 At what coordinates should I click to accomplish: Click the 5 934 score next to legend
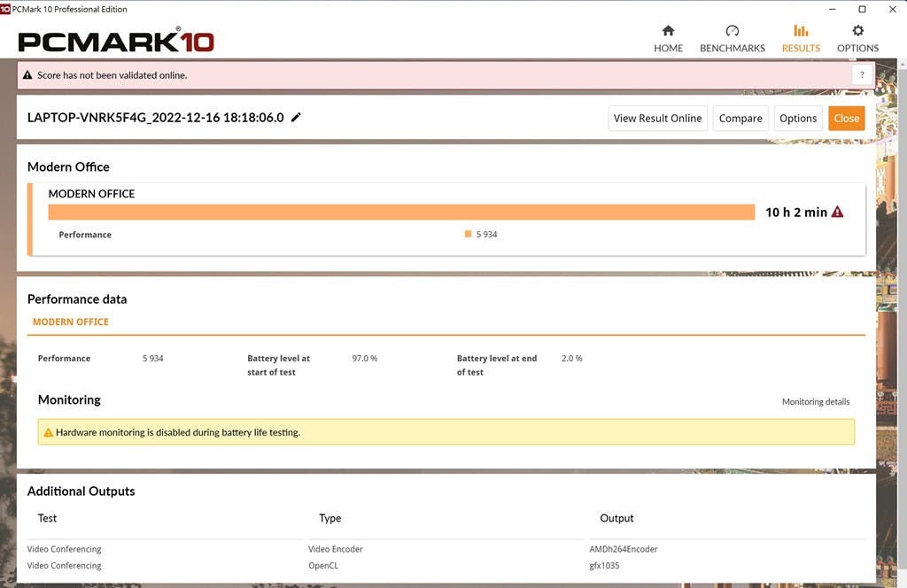pos(486,234)
